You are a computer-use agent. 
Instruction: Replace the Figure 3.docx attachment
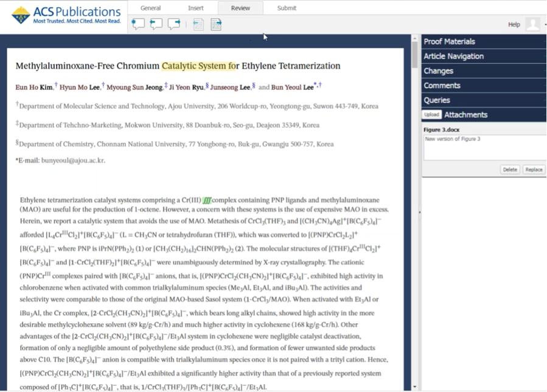point(534,170)
